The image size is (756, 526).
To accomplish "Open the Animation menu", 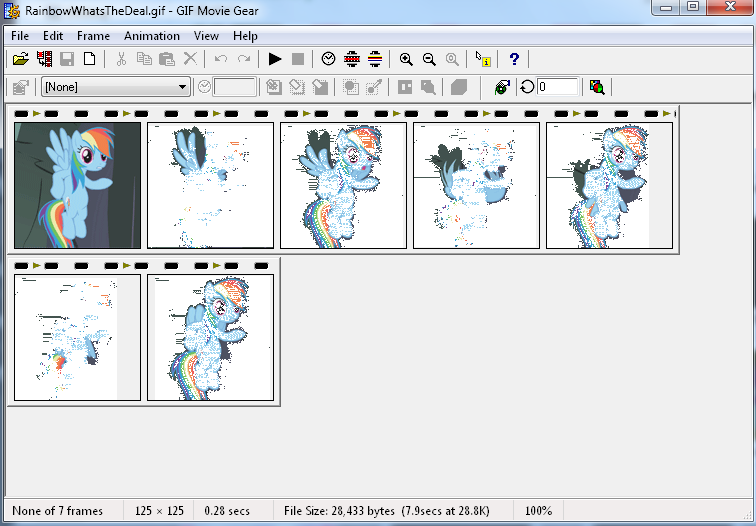I will point(152,36).
